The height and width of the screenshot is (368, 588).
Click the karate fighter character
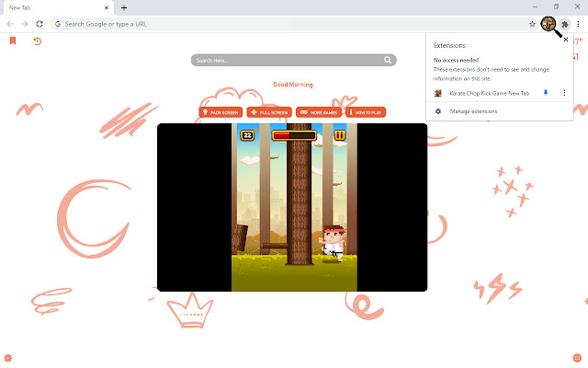[333, 243]
